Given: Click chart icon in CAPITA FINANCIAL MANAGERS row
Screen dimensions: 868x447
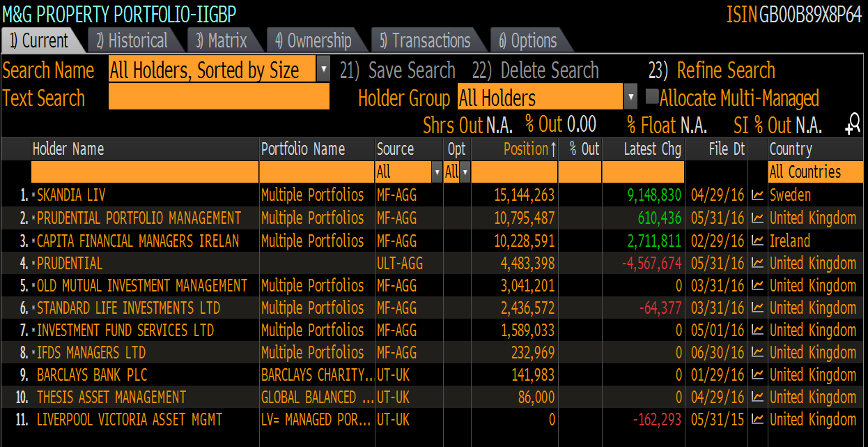Looking at the screenshot, I should pos(758,241).
